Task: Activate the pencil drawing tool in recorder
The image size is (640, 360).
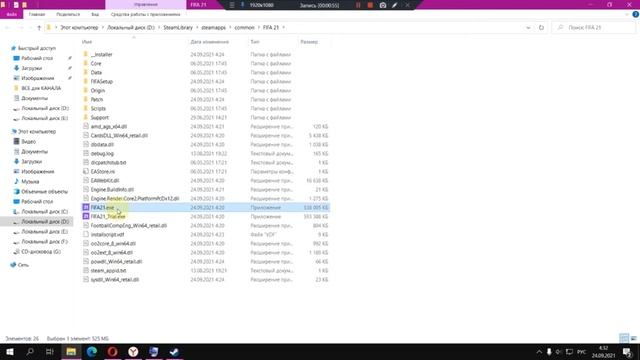Action: [395, 5]
